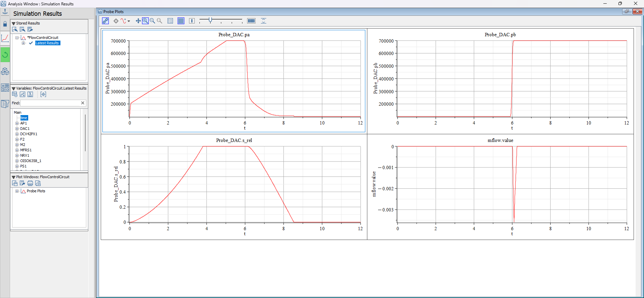Image resolution: width=644 pixels, height=298 pixels.
Task: Expand the Probe Plots tree node
Action: click(x=17, y=191)
